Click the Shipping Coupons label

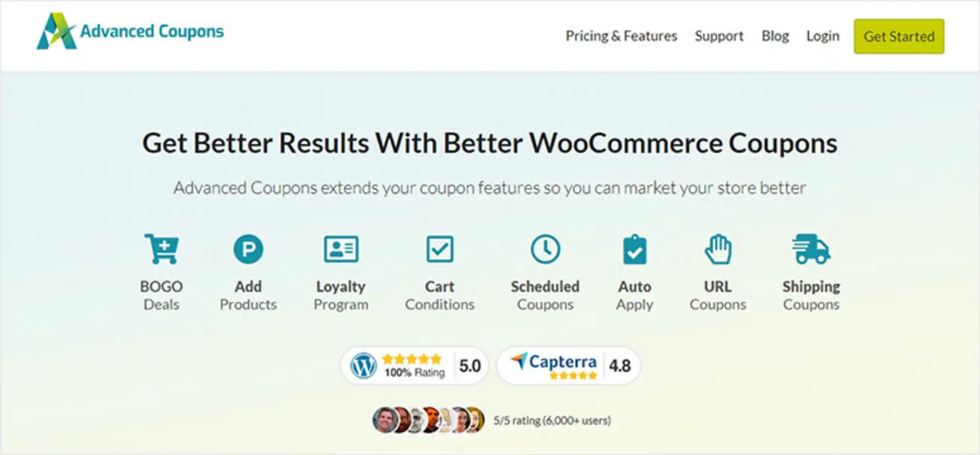(x=811, y=295)
